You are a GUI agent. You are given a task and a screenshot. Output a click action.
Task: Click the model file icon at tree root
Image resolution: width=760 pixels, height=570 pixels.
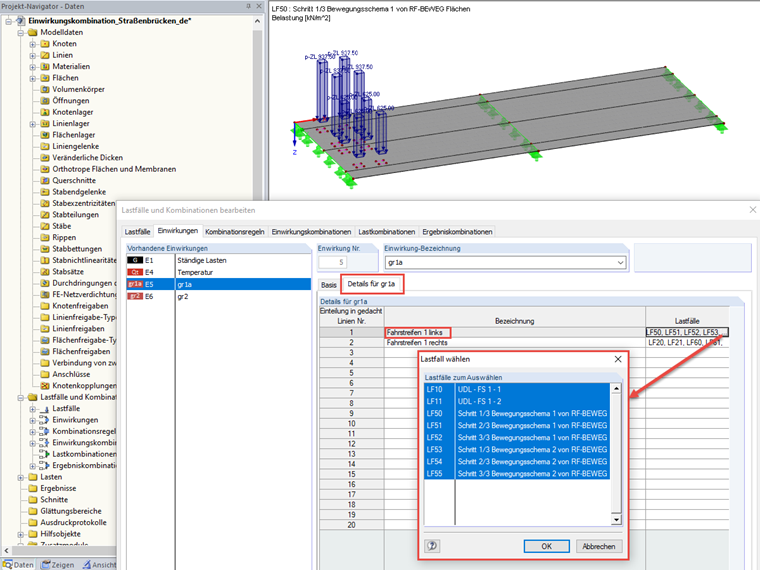20,21
